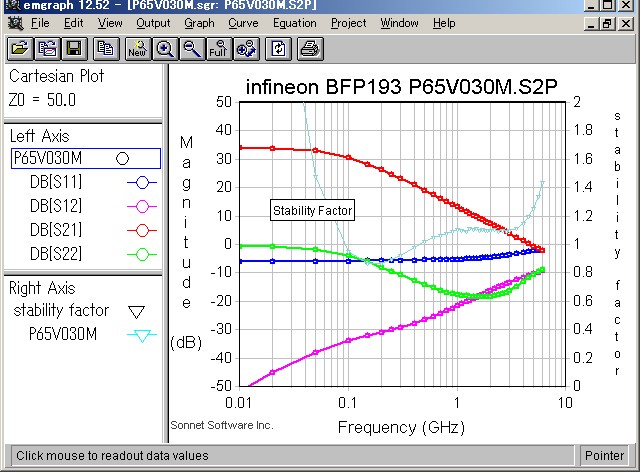
Task: Show Full view via toolbar icon
Action: (219, 49)
